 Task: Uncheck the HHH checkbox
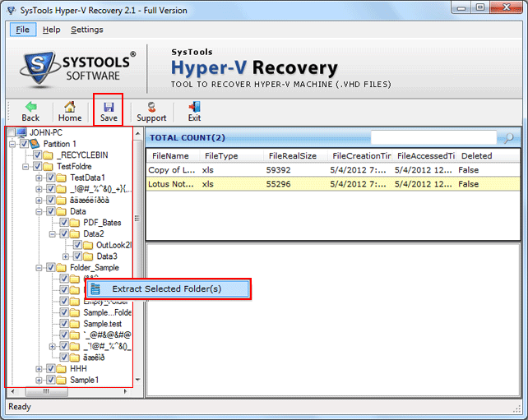[x=50, y=369]
